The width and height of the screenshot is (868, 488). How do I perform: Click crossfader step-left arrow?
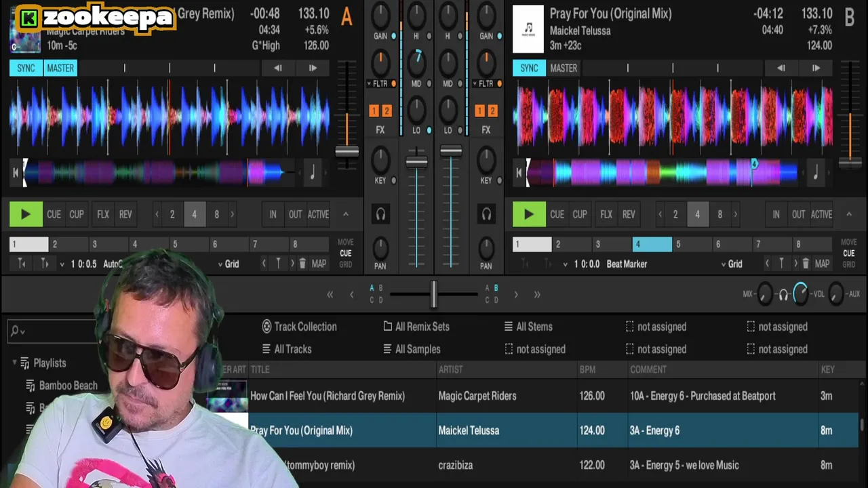[x=351, y=294]
